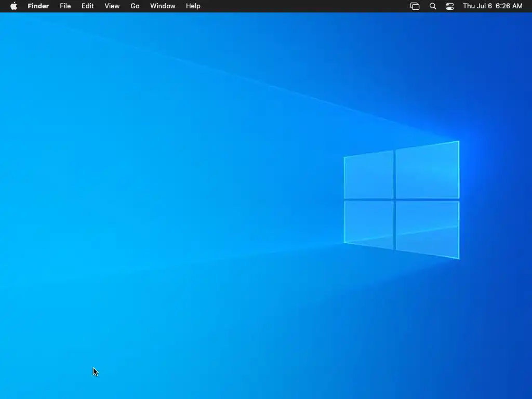
Task: Open the Finder application menu
Action: (x=38, y=6)
